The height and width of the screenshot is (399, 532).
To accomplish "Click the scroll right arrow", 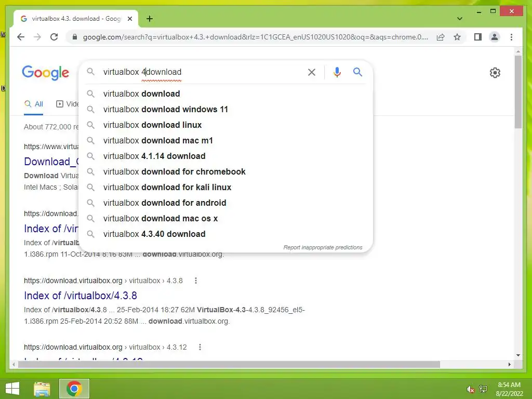I will [509, 364].
